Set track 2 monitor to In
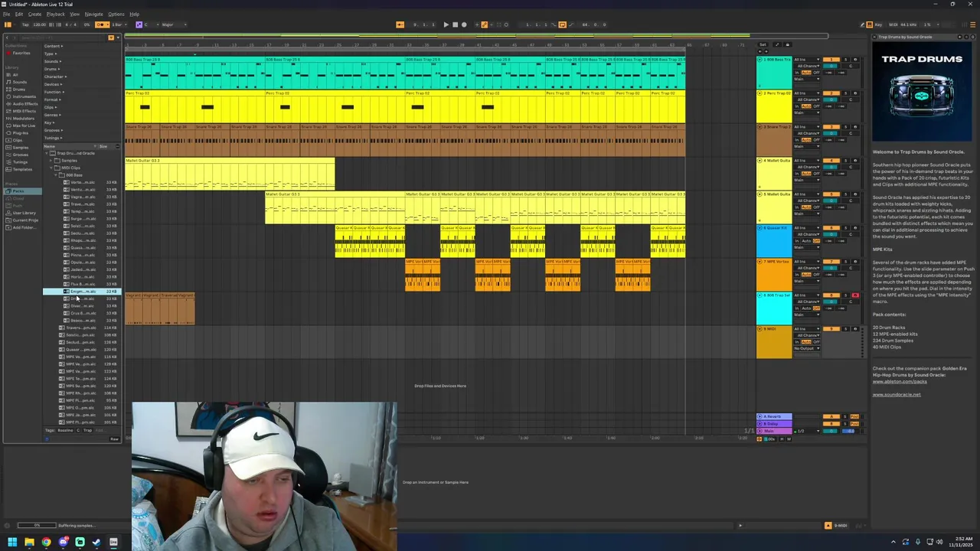 [797, 106]
